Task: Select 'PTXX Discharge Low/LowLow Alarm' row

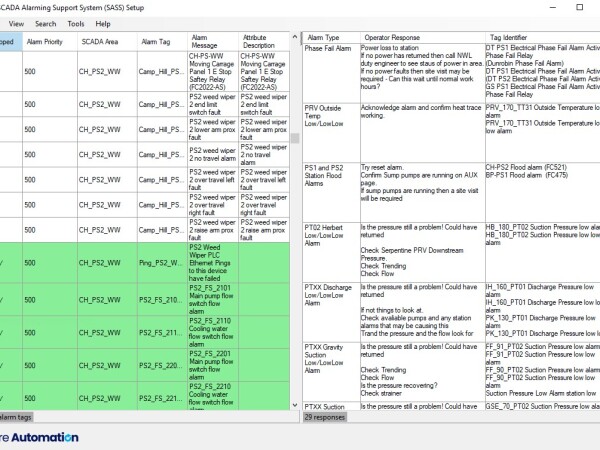Action: pyautogui.click(x=331, y=312)
